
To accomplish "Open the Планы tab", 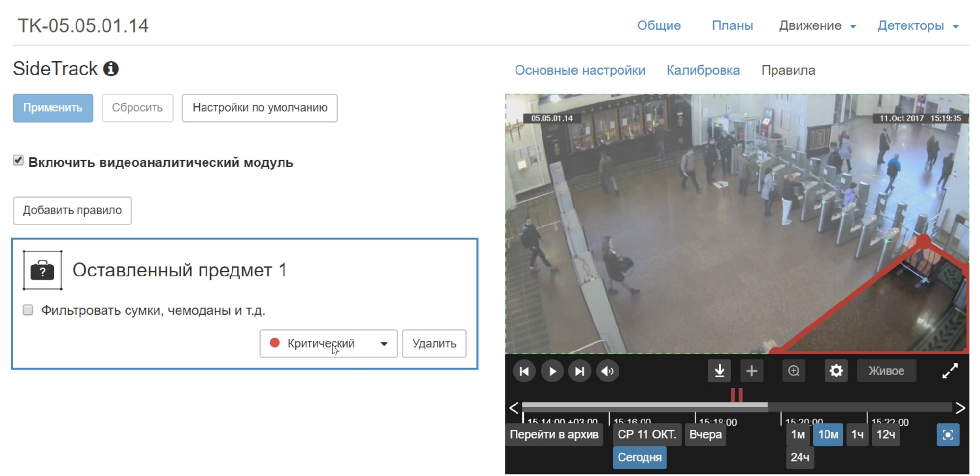I will pyautogui.click(x=732, y=25).
